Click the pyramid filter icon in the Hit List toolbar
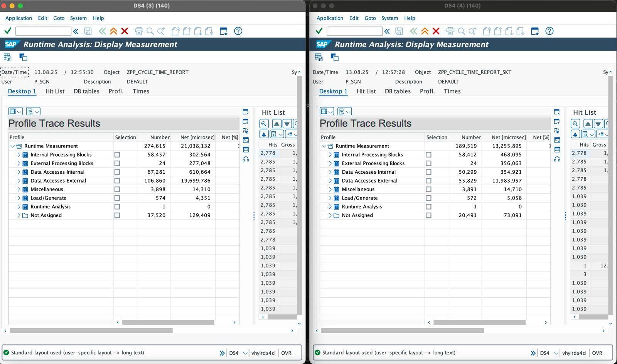 [263, 134]
